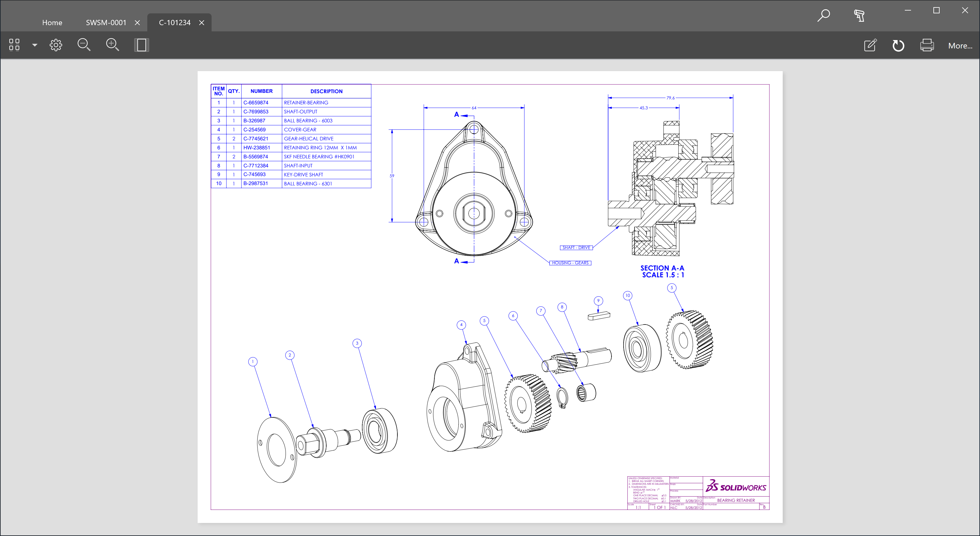The image size is (980, 536).
Task: Open the search magnifier in title bar
Action: (x=823, y=16)
